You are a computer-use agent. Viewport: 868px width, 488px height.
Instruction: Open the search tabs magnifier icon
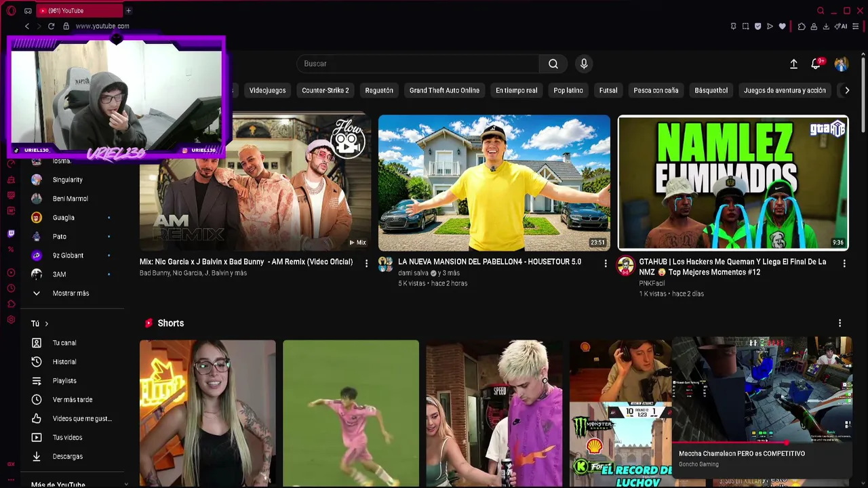click(x=821, y=11)
